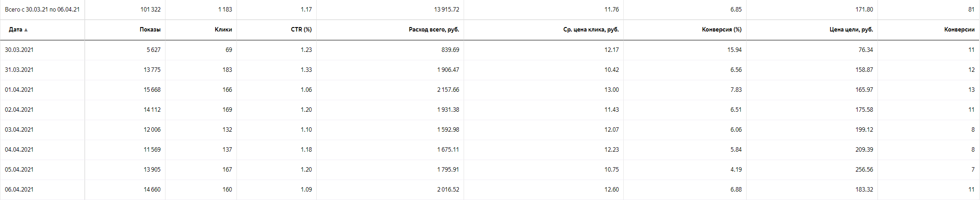Sort by the Конверсии column header

click(x=960, y=30)
